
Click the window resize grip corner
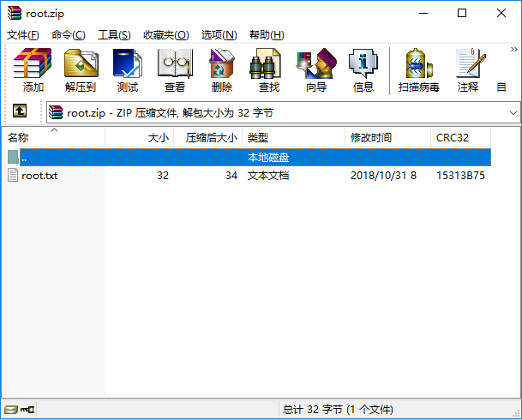pyautogui.click(x=516, y=414)
